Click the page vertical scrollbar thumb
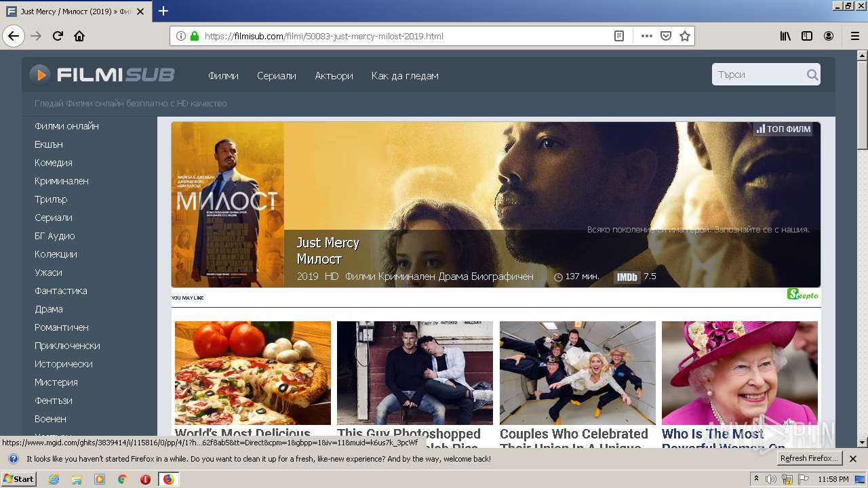 [x=862, y=106]
